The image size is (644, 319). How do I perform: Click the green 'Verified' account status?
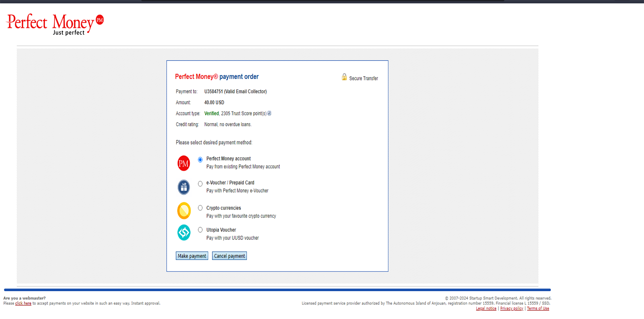[212, 113]
